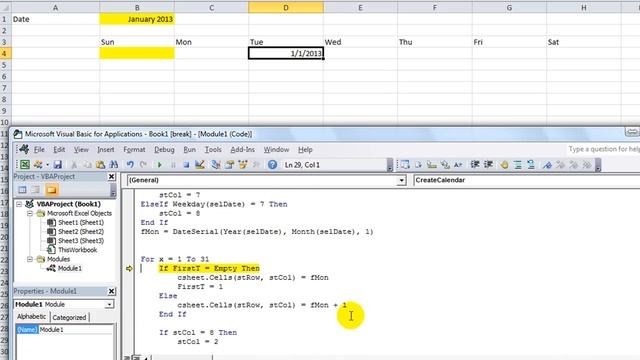Open the File menu
The width and height of the screenshot is (640, 360).
tap(39, 149)
